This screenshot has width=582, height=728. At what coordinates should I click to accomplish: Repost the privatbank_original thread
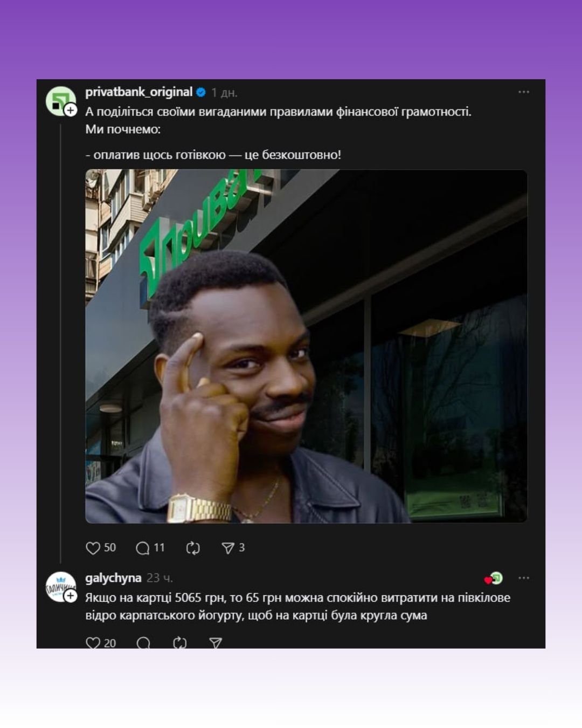click(x=193, y=548)
